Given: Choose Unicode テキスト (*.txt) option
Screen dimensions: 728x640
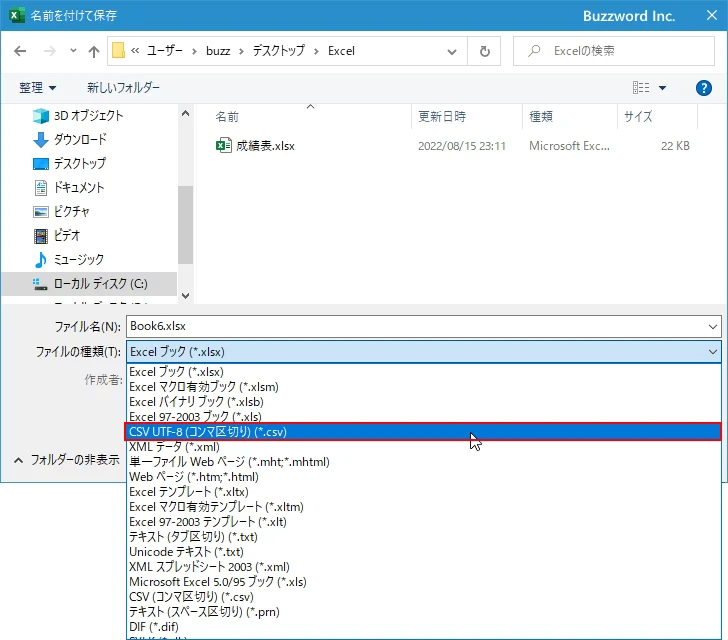Looking at the screenshot, I should [423, 552].
